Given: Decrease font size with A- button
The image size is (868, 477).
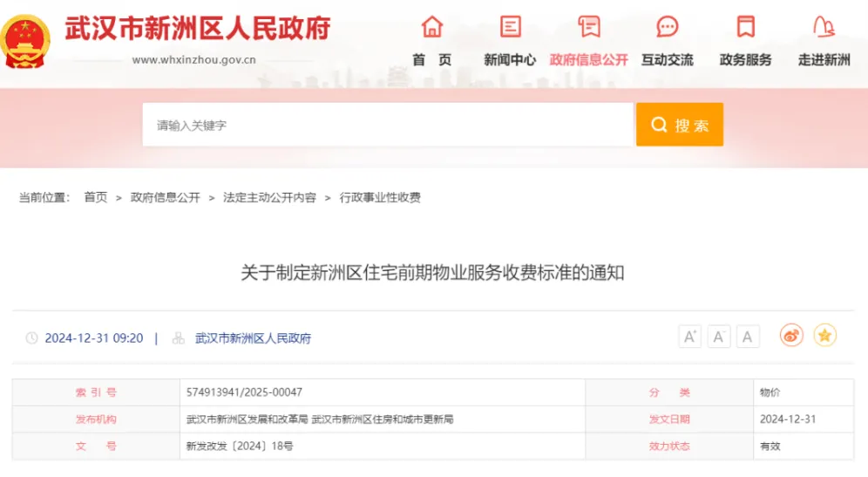Looking at the screenshot, I should click(x=719, y=337).
